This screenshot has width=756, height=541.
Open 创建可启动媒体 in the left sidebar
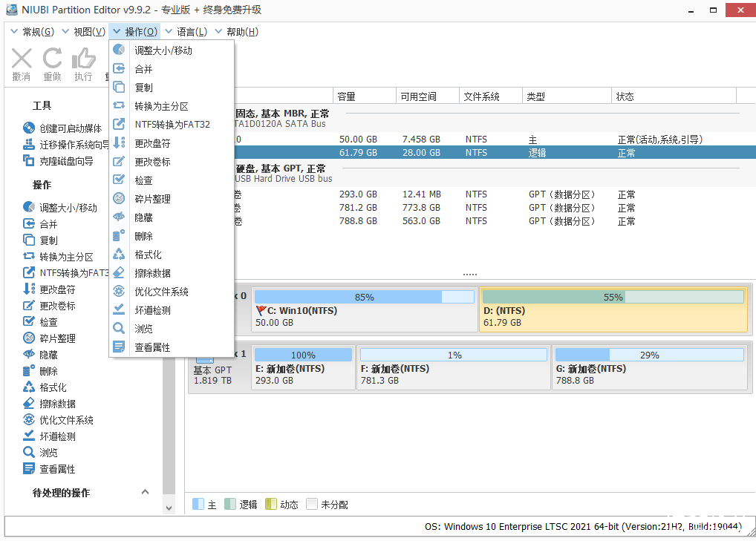tap(62, 128)
